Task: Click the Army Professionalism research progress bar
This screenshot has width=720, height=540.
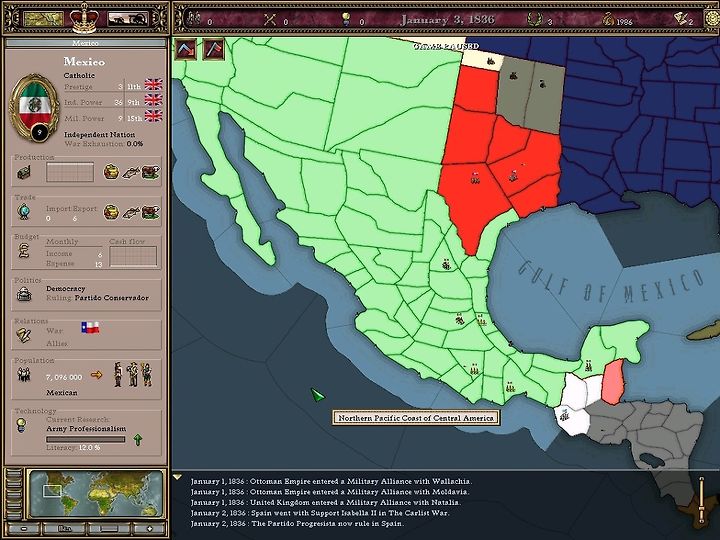Action: pyautogui.click(x=85, y=439)
